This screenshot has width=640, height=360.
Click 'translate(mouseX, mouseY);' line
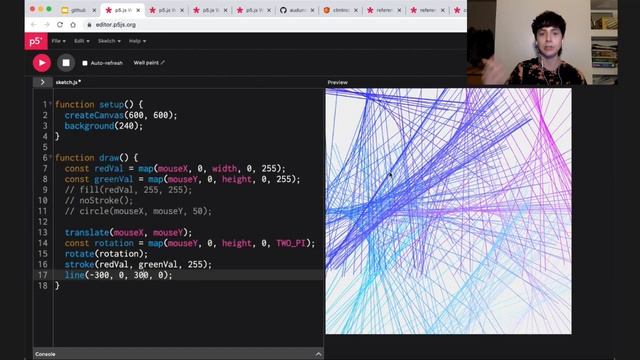tap(128, 232)
